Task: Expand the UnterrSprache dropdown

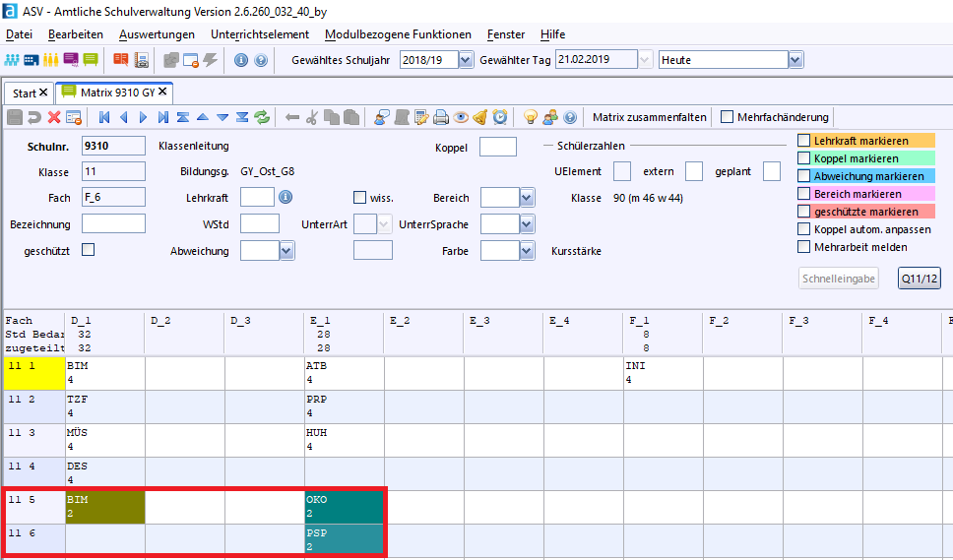Action: click(x=527, y=224)
